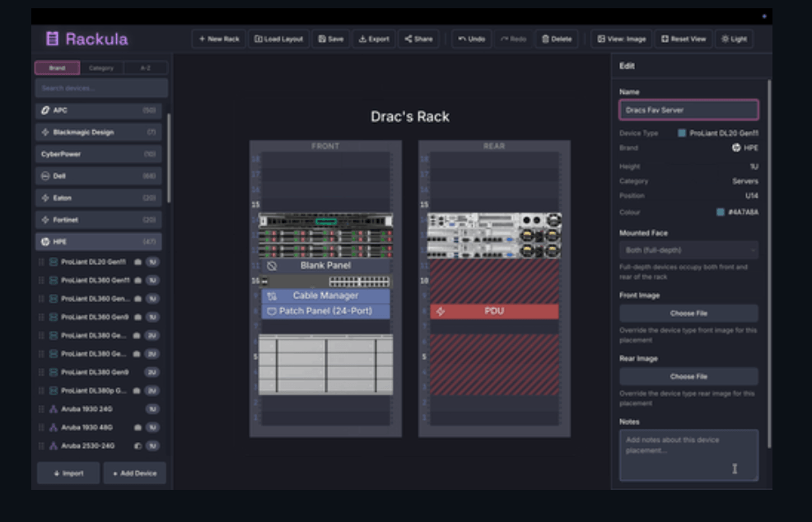Click the Colour #4A7A8A swatch
Screen dimensions: 812x522
(x=721, y=212)
